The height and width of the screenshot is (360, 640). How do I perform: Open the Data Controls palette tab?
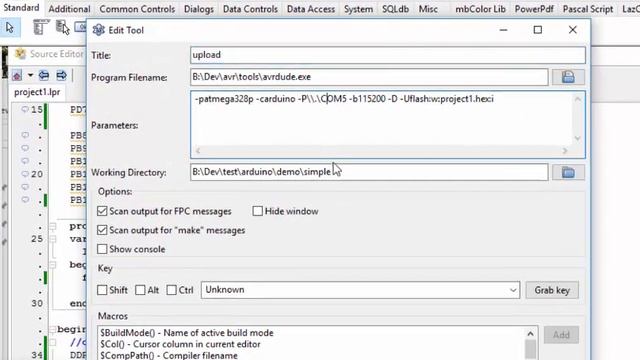coord(250,9)
